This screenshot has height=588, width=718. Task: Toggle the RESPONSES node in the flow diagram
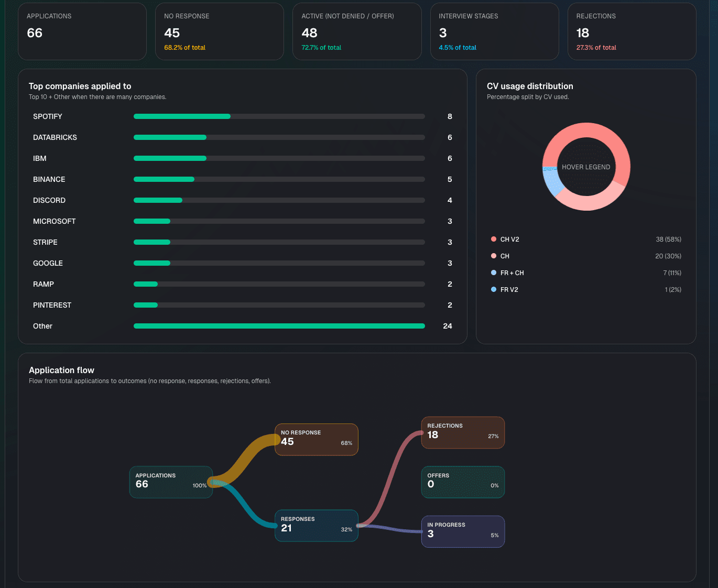pyautogui.click(x=316, y=525)
